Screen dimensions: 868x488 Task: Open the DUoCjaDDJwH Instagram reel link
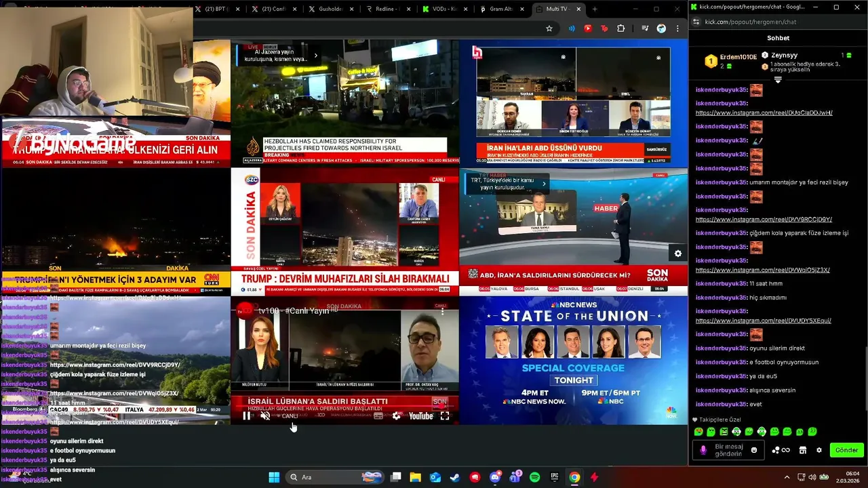(764, 113)
